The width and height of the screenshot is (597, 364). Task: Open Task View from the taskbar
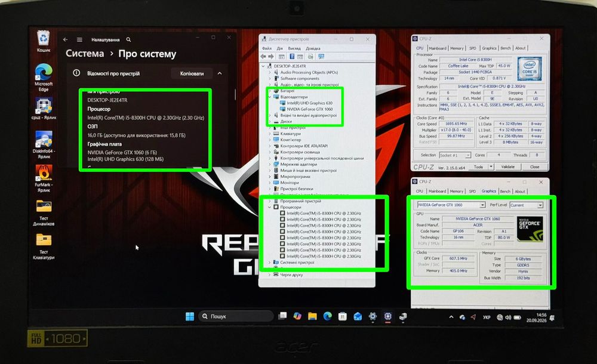(282, 316)
